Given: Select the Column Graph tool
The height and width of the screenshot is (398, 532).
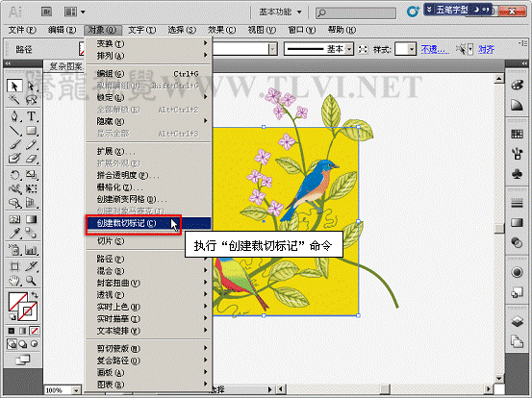Looking at the screenshot, I should [31, 250].
